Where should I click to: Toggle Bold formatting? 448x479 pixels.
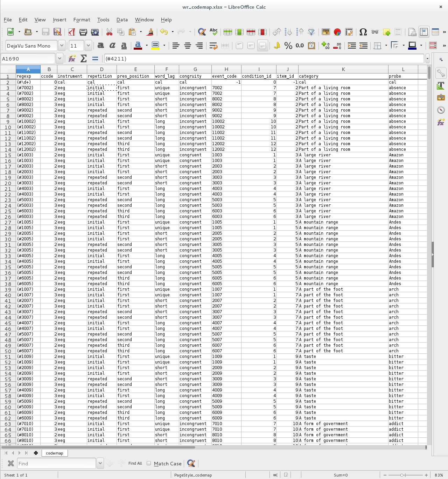pos(101,45)
